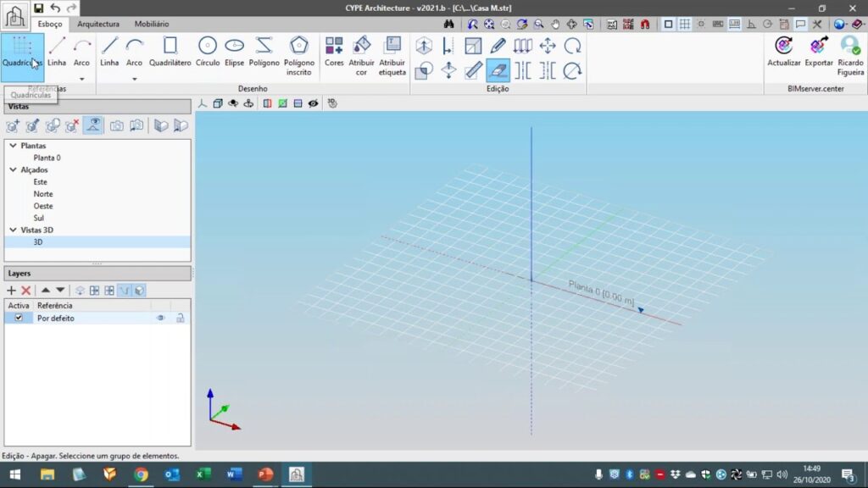Hide the Por defeito layer via eye icon

[x=160, y=318]
